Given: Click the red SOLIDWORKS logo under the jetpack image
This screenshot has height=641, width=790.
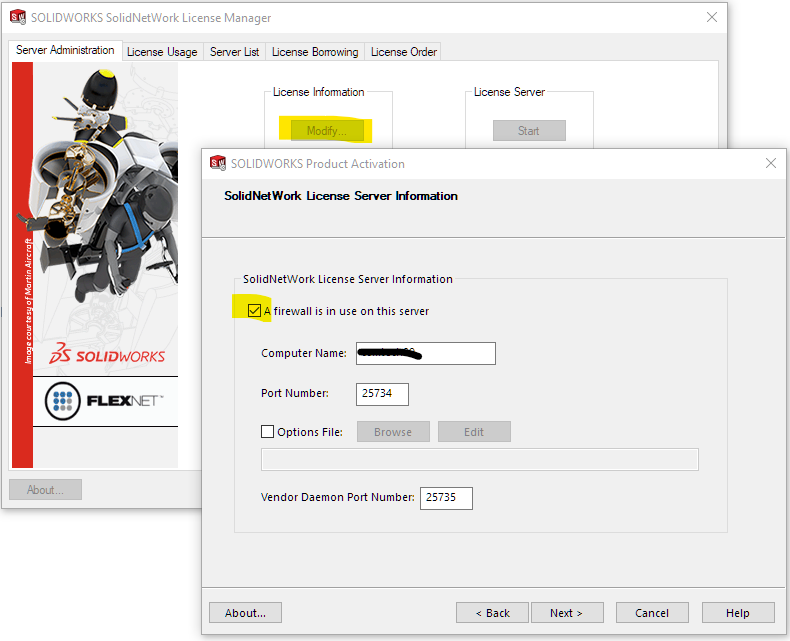Looking at the screenshot, I should click(107, 355).
